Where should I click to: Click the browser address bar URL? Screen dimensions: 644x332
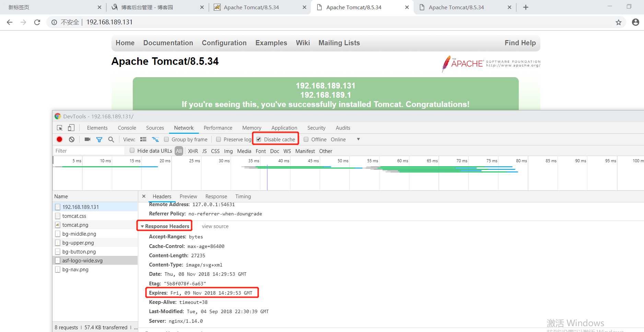[x=109, y=22]
